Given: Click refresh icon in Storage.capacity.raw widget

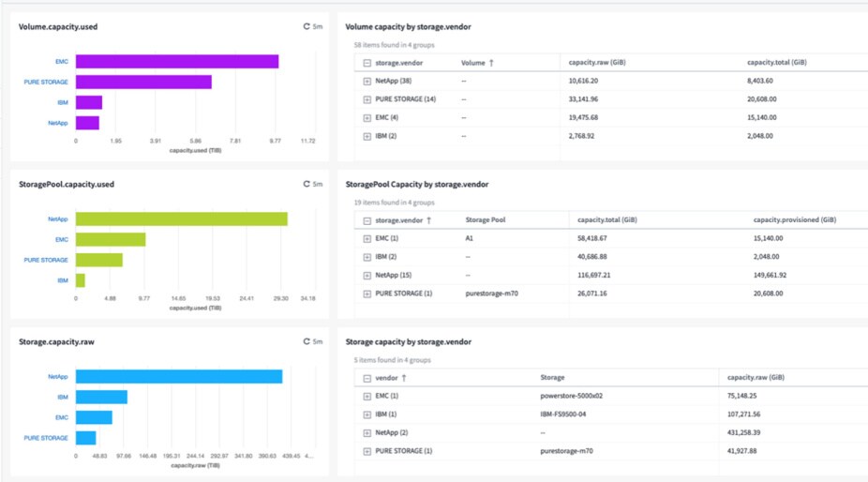Looking at the screenshot, I should point(307,341).
